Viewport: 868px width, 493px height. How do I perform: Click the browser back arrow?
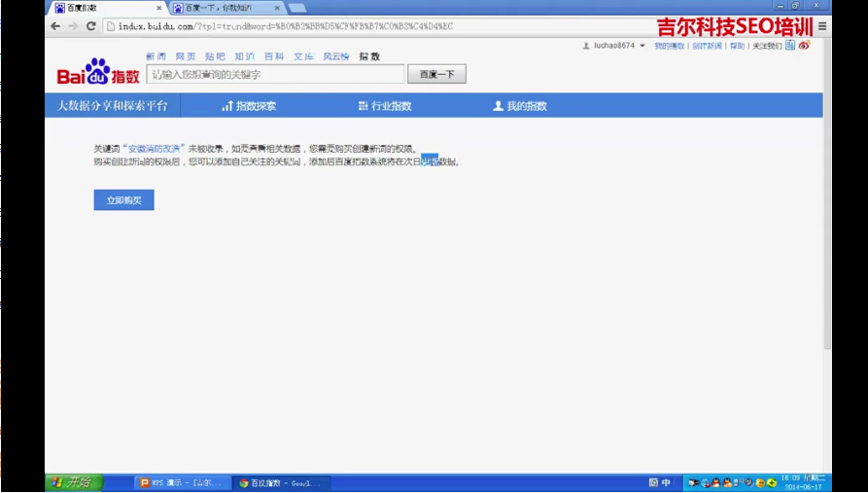(x=55, y=26)
